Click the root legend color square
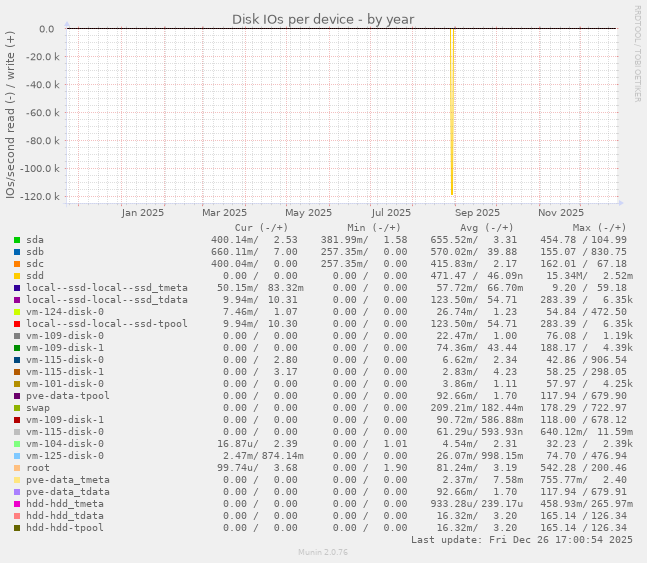 tap(17, 468)
